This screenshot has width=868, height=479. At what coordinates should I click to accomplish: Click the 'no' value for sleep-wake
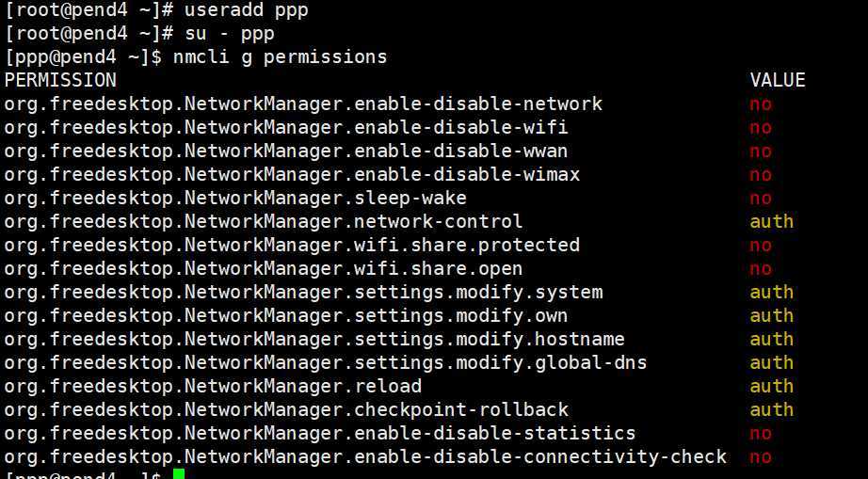tap(761, 198)
